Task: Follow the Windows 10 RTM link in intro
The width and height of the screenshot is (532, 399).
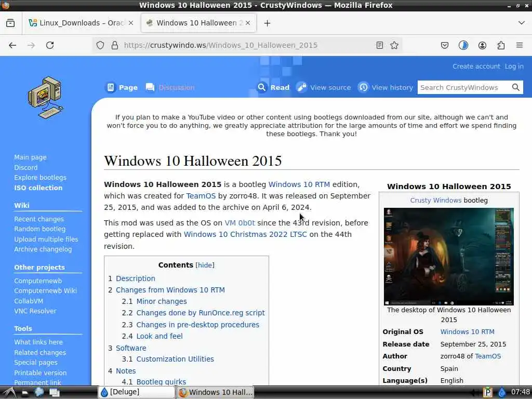Action: (x=299, y=184)
